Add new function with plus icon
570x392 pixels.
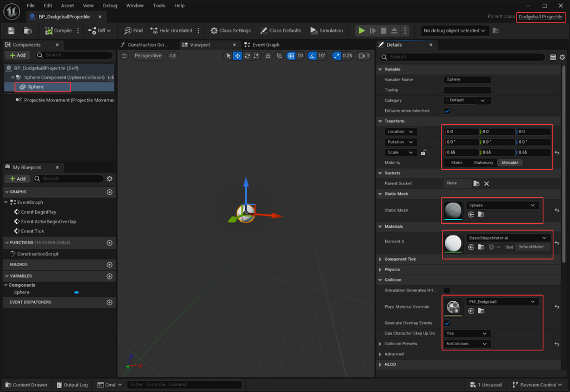pos(110,243)
